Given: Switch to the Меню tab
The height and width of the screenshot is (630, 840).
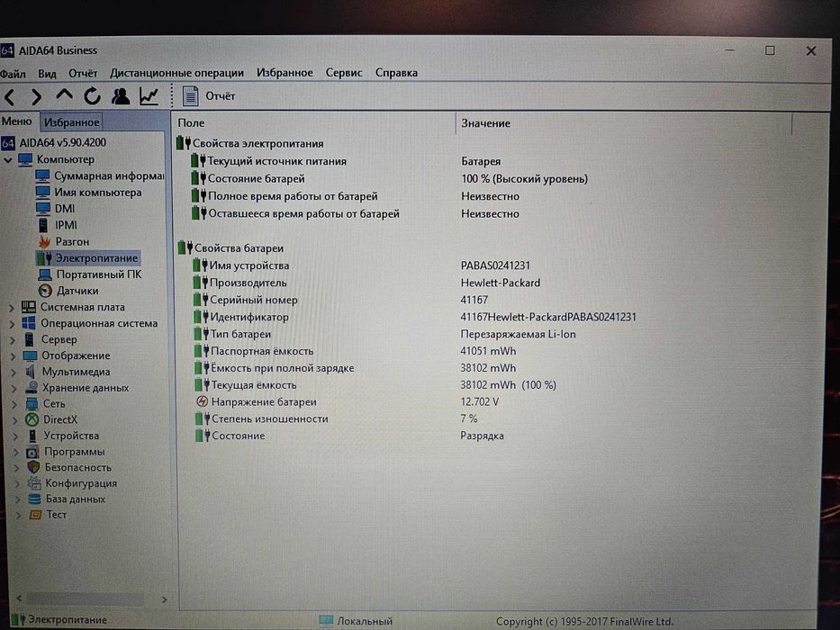Looking at the screenshot, I should pyautogui.click(x=16, y=121).
